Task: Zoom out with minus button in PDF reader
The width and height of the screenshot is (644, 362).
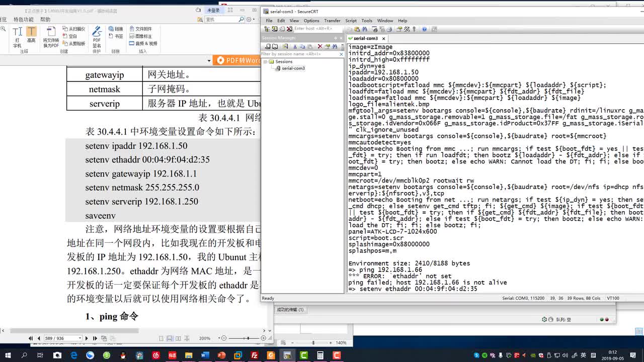Action: tap(224, 338)
